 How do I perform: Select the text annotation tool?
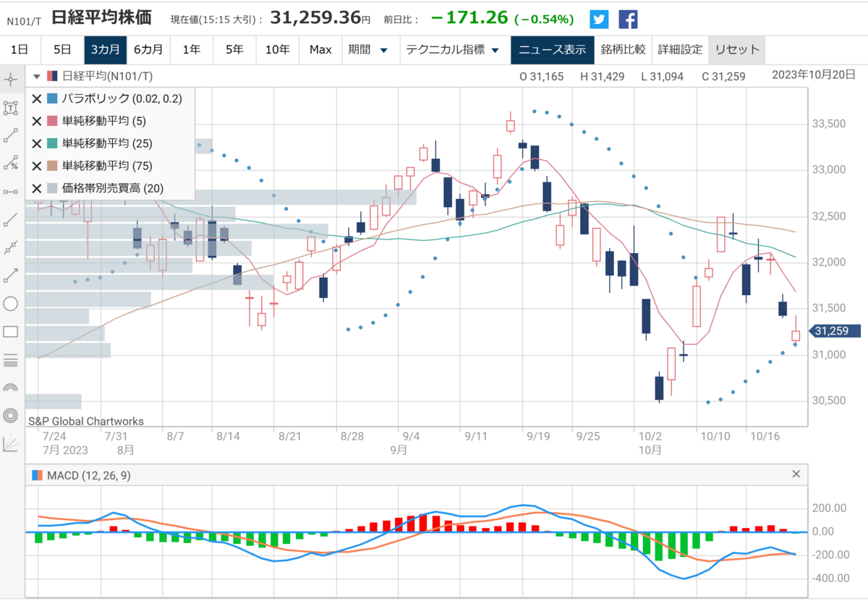pos(11,108)
